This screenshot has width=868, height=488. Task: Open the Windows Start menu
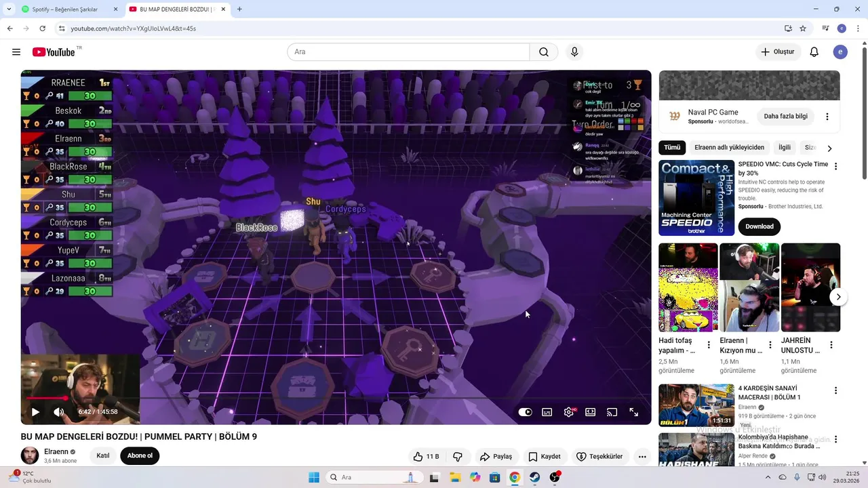[x=314, y=477]
